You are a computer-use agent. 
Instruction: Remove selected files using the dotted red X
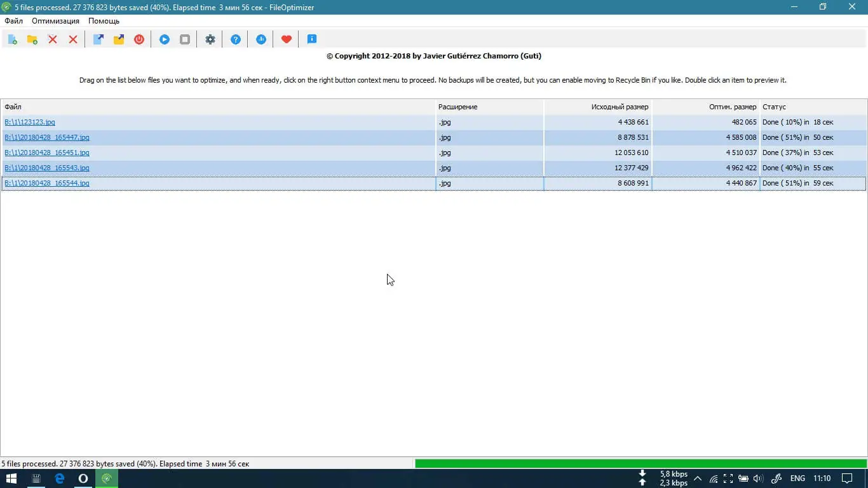pyautogui.click(x=53, y=39)
